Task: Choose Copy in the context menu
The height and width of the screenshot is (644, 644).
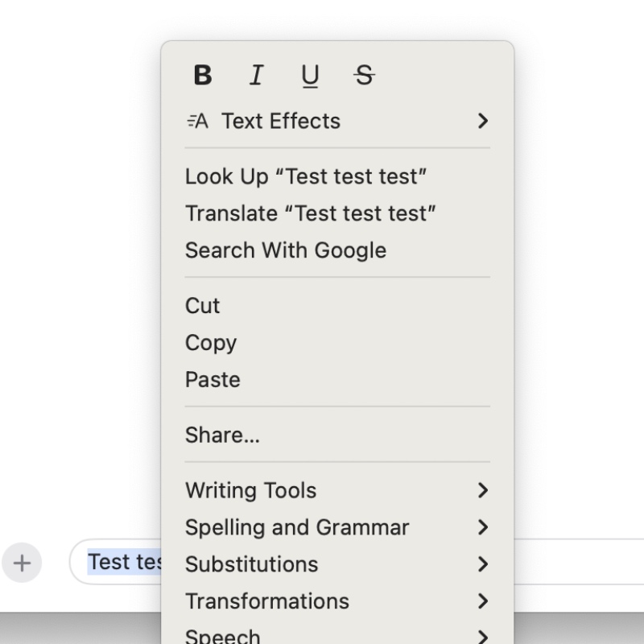Action: tap(211, 343)
